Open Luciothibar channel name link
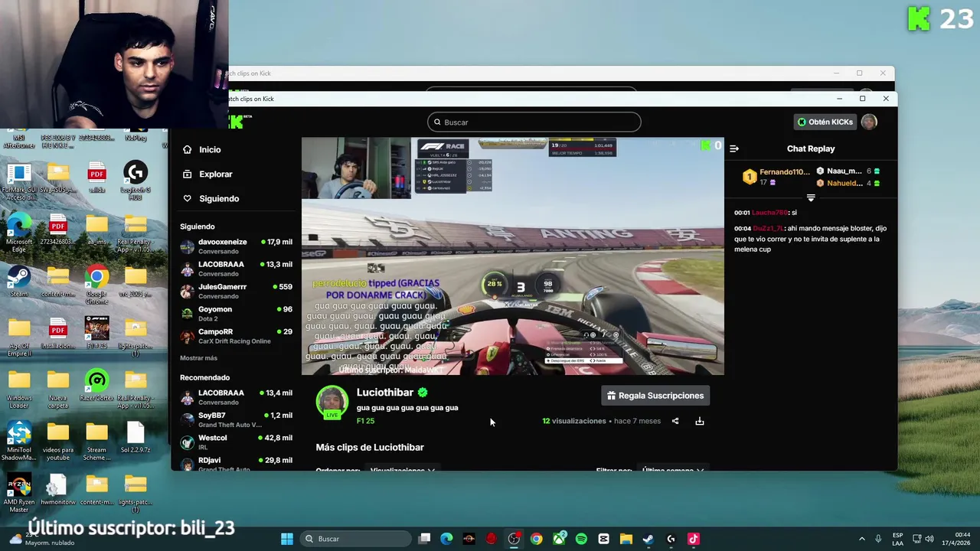The height and width of the screenshot is (551, 980). coord(385,393)
